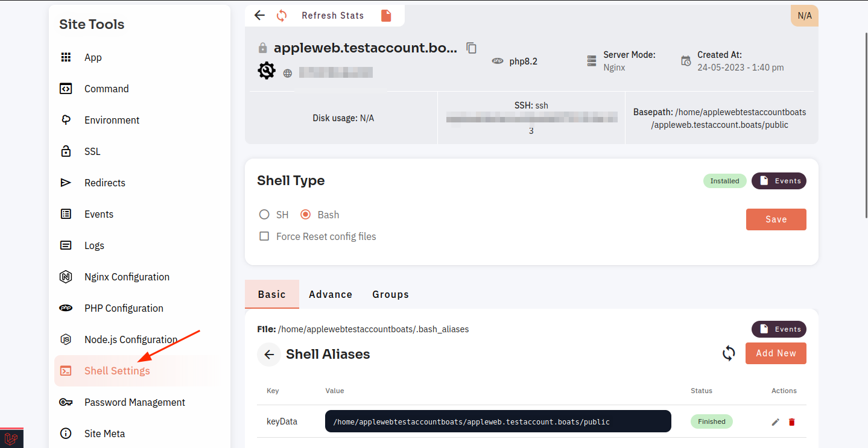
Task: Select the Bash shell type radio button
Action: pyautogui.click(x=305, y=214)
